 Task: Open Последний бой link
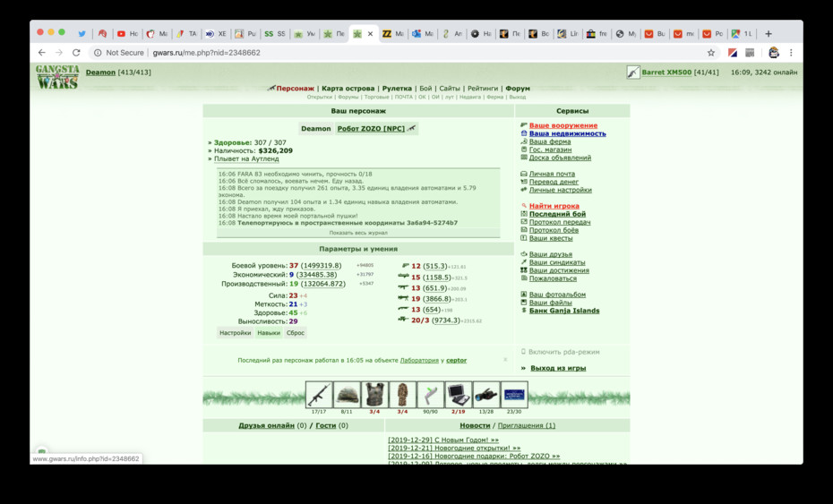point(557,214)
